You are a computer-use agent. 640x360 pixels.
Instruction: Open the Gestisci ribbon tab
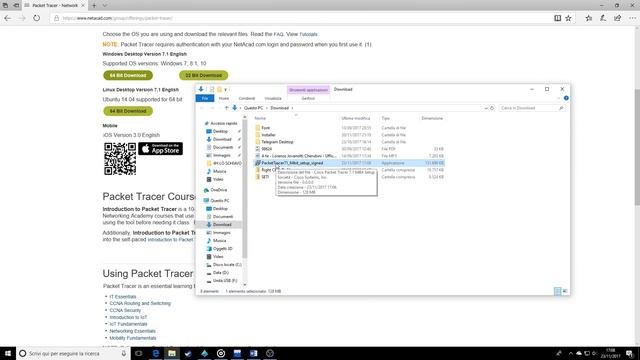[x=308, y=98]
